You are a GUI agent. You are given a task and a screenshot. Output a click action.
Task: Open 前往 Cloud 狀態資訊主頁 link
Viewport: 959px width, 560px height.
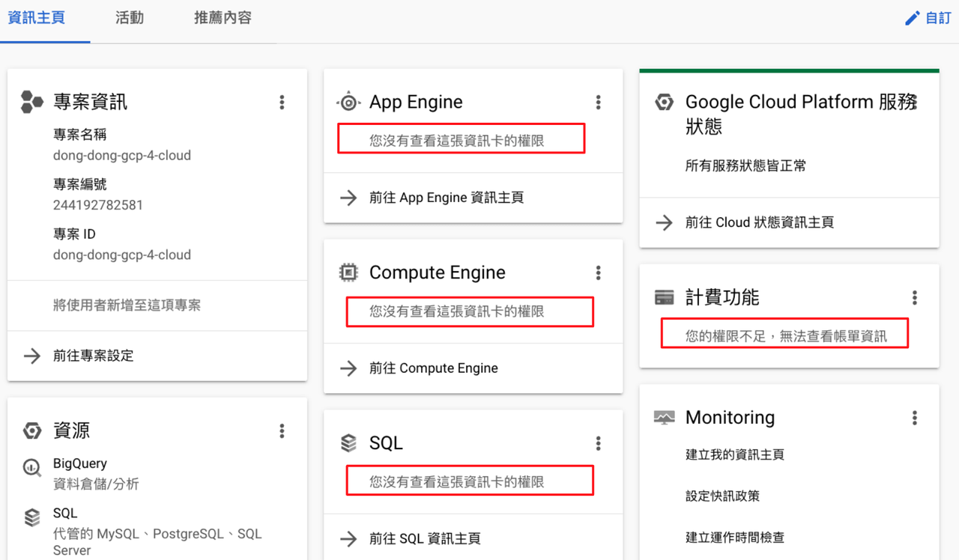760,222
